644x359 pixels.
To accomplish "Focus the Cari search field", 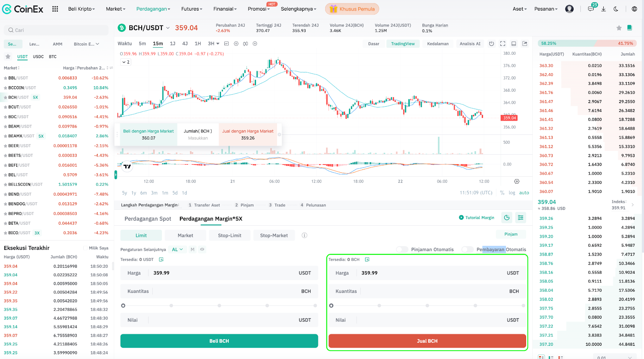I will pos(56,30).
